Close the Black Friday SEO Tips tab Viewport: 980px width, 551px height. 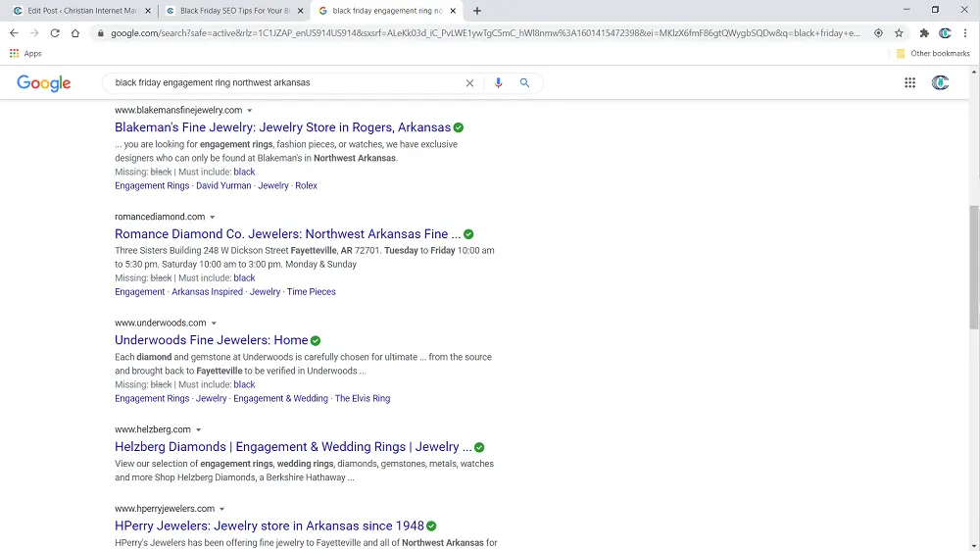pyautogui.click(x=301, y=11)
